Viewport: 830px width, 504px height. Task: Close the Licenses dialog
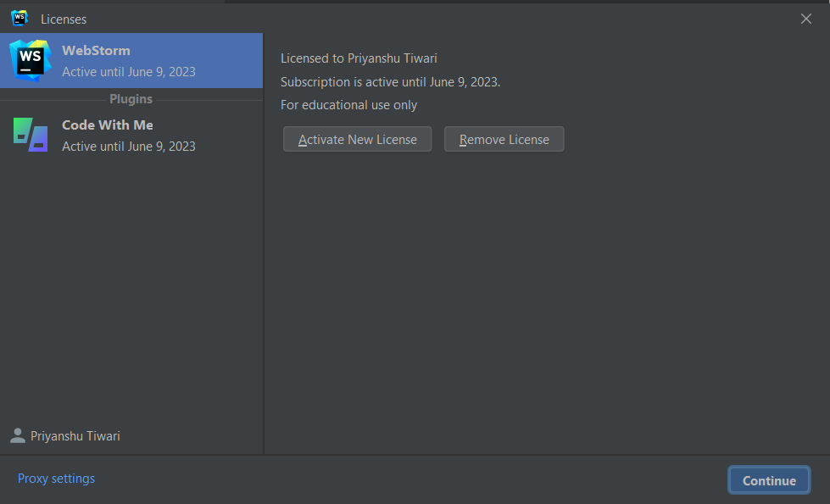pyautogui.click(x=805, y=19)
